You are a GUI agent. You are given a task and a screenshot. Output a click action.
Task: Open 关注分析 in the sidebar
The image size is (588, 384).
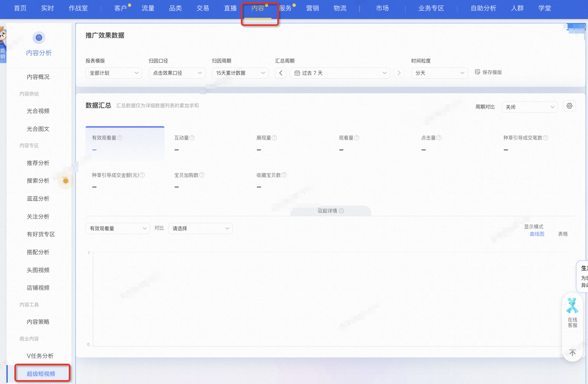(38, 216)
